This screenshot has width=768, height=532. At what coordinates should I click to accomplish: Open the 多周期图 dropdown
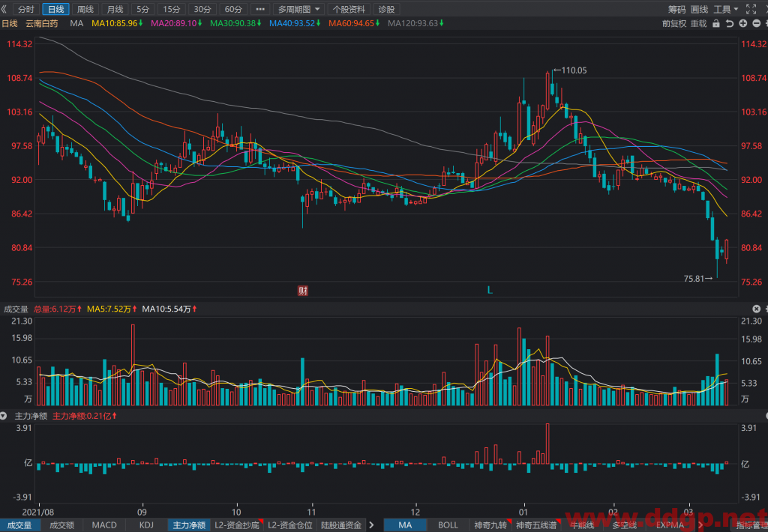click(x=298, y=9)
